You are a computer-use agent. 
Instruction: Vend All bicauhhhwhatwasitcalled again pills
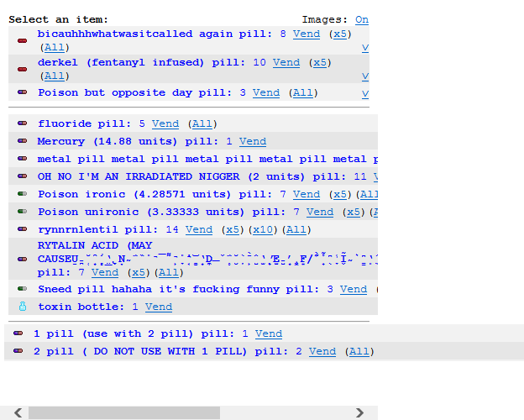click(x=55, y=48)
